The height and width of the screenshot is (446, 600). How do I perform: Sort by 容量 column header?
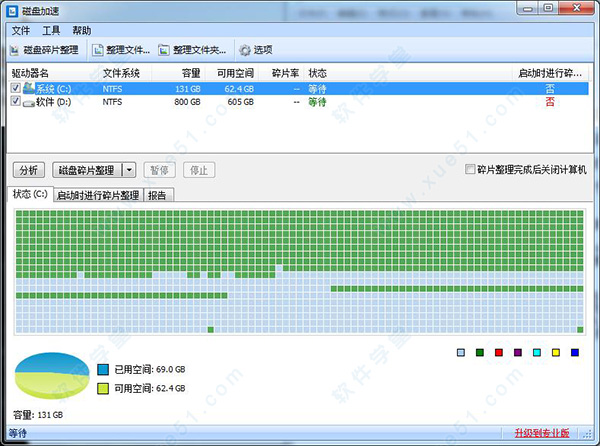191,73
